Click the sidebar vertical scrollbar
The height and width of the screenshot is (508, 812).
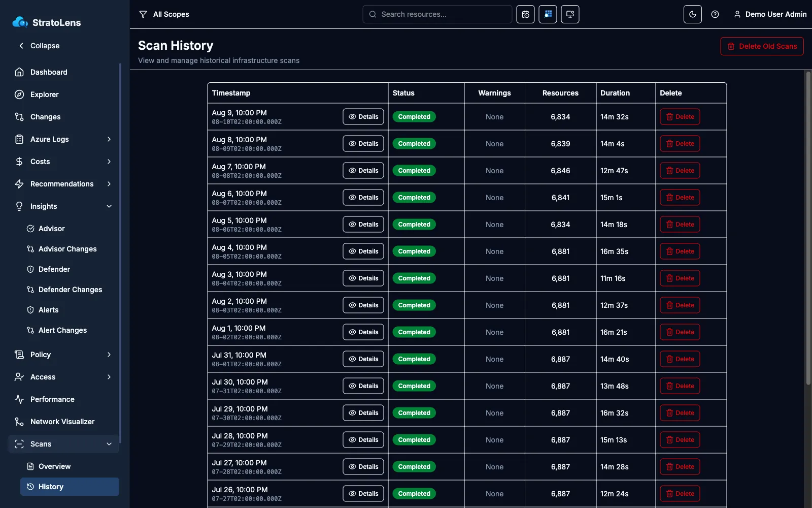point(120,252)
